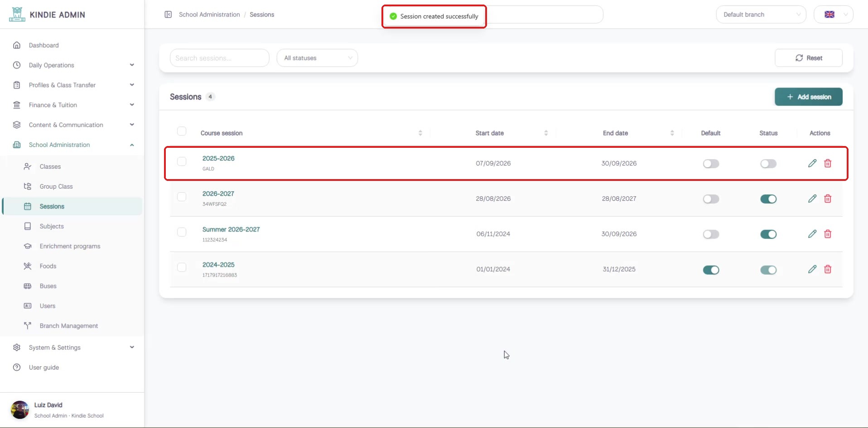Viewport: 868px width, 428px height.
Task: Click Luiz David's profile avatar
Action: (20, 410)
